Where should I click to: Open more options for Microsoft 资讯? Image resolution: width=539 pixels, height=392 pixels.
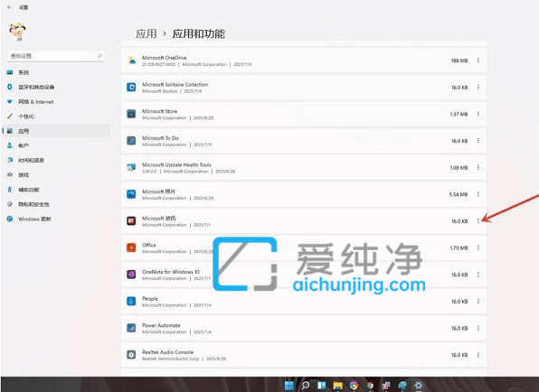tap(478, 221)
